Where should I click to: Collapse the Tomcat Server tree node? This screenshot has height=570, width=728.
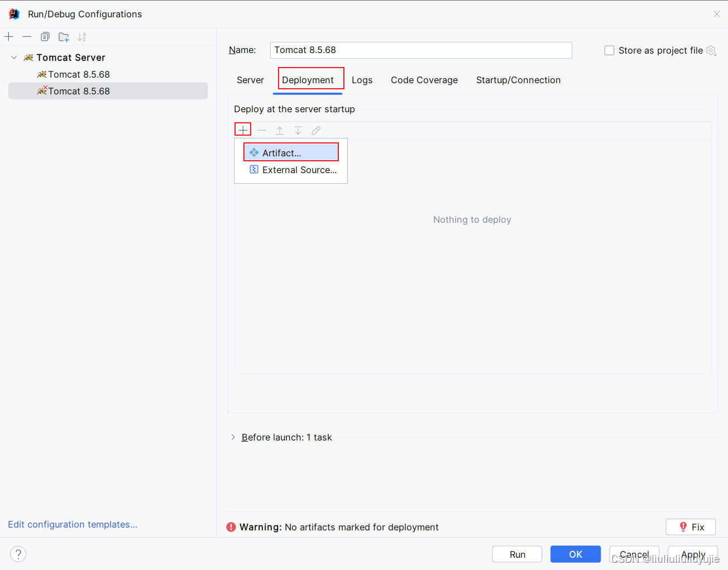click(x=14, y=58)
